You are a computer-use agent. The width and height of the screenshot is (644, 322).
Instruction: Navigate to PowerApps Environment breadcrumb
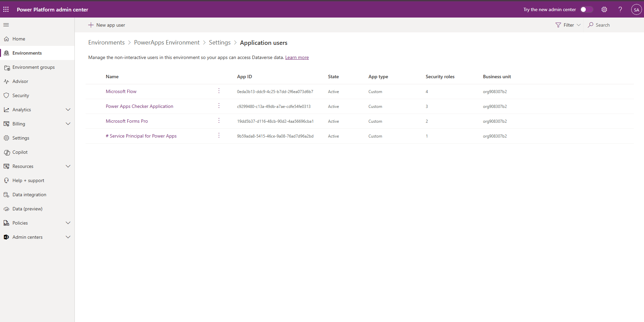click(x=167, y=42)
